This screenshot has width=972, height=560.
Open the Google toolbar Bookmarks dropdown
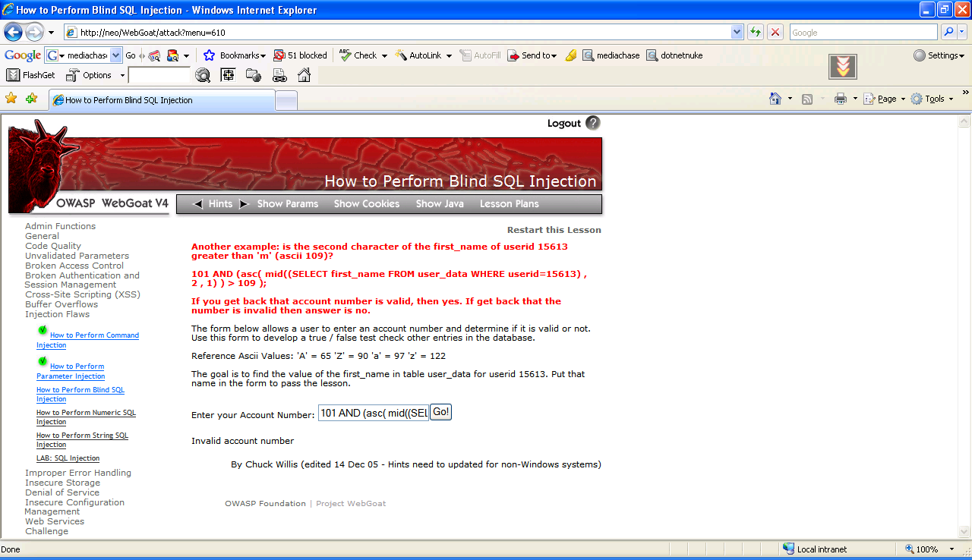tap(235, 55)
